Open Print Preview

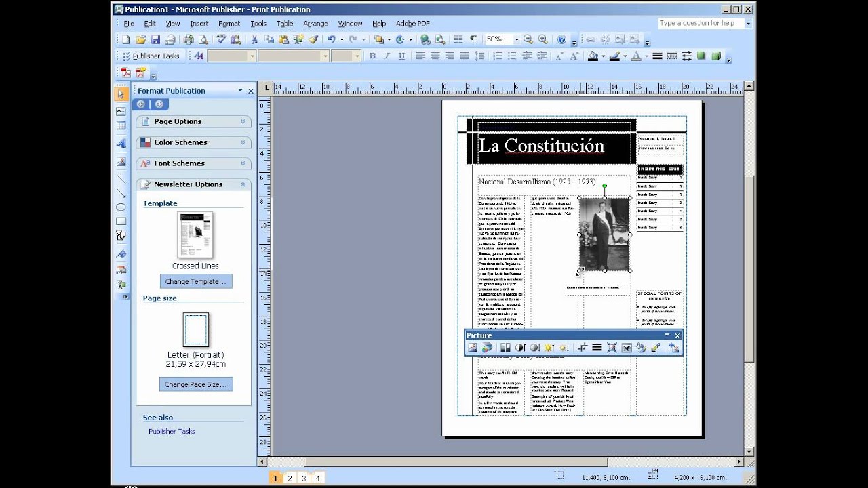[x=203, y=39]
